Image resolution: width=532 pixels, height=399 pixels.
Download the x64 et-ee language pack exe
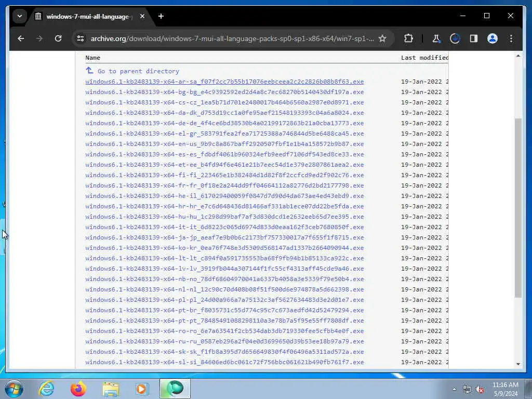click(224, 165)
